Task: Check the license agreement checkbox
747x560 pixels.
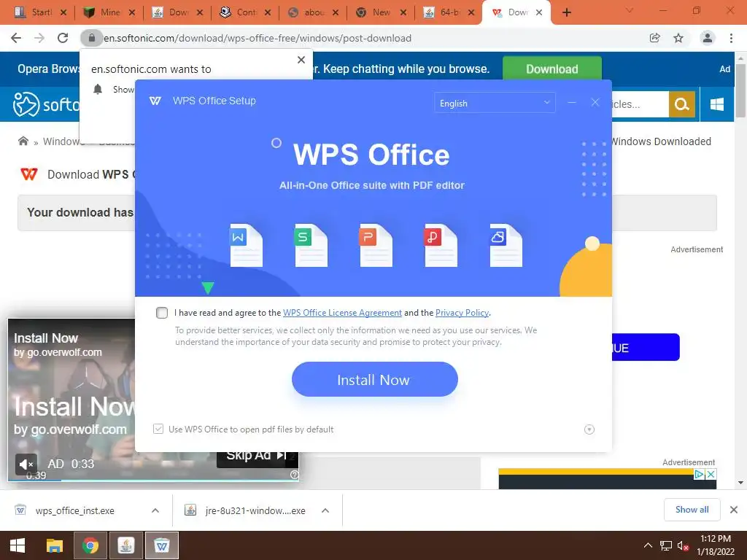Action: pos(162,313)
